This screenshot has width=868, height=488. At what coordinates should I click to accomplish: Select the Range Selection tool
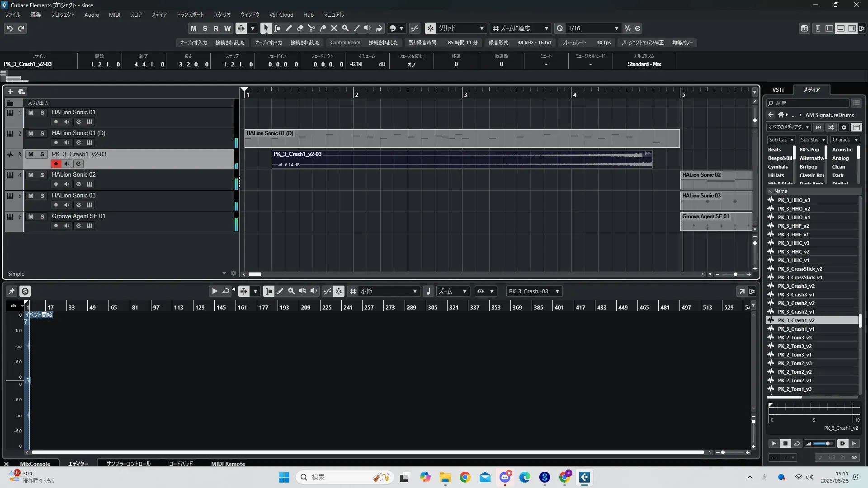coord(277,28)
